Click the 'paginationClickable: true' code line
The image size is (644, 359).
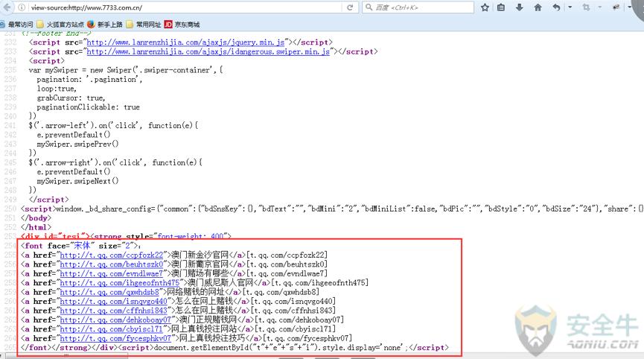click(89, 107)
